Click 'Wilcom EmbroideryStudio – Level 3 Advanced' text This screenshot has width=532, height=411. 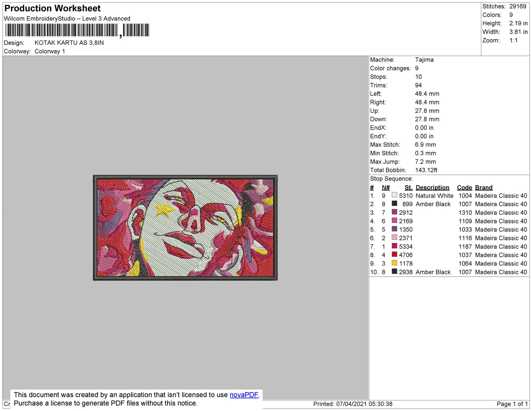(x=67, y=18)
